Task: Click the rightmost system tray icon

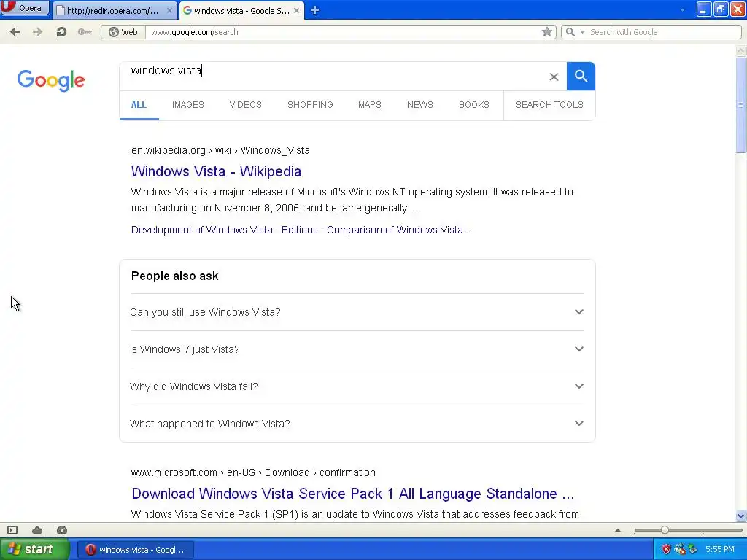Action: pos(692,550)
